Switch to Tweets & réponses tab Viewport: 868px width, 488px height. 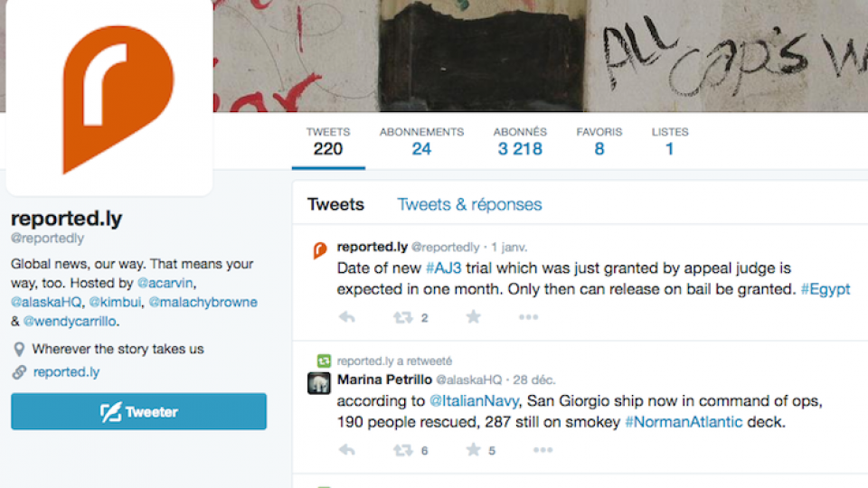point(469,205)
